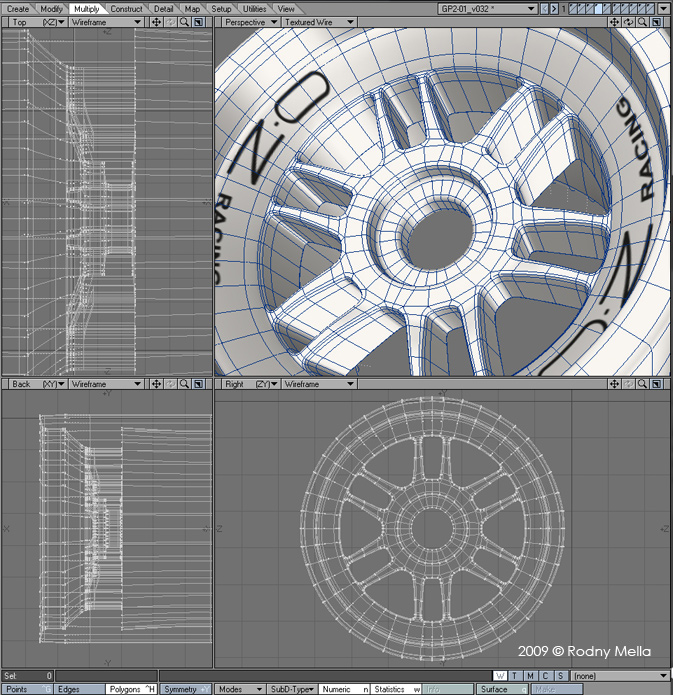Open the Statistics panel
The width and height of the screenshot is (673, 695).
[x=395, y=689]
